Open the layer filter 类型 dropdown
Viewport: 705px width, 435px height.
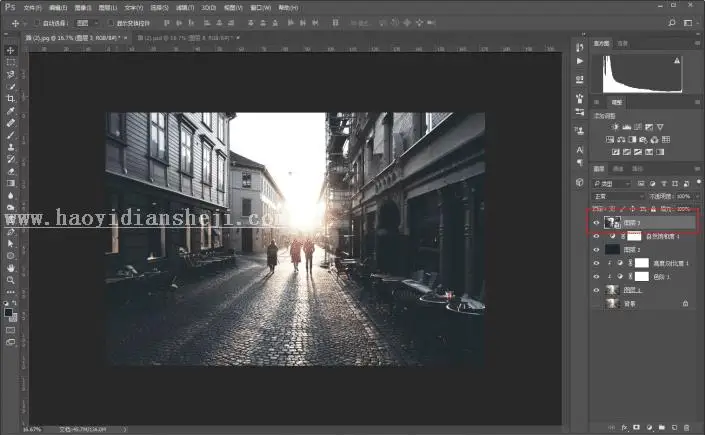tap(612, 184)
